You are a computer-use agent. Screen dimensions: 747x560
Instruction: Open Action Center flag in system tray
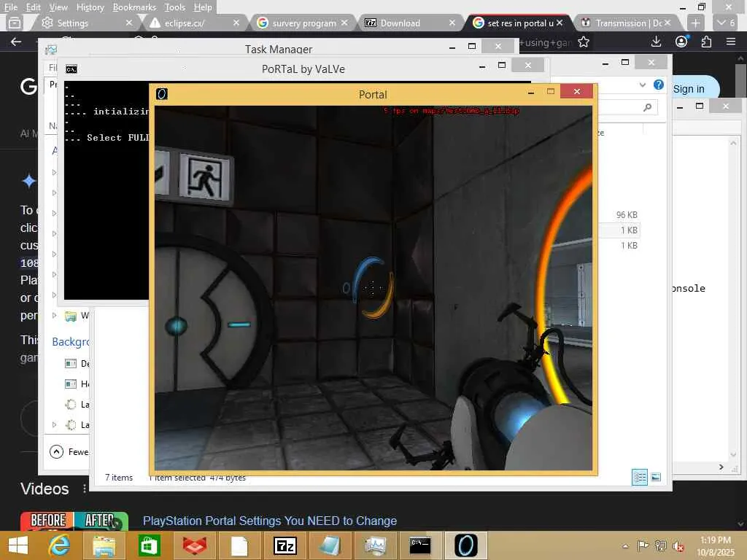click(x=643, y=545)
